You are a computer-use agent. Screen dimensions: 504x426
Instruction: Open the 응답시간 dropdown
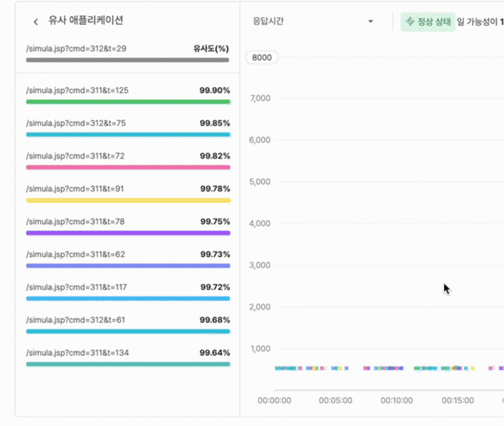point(312,22)
